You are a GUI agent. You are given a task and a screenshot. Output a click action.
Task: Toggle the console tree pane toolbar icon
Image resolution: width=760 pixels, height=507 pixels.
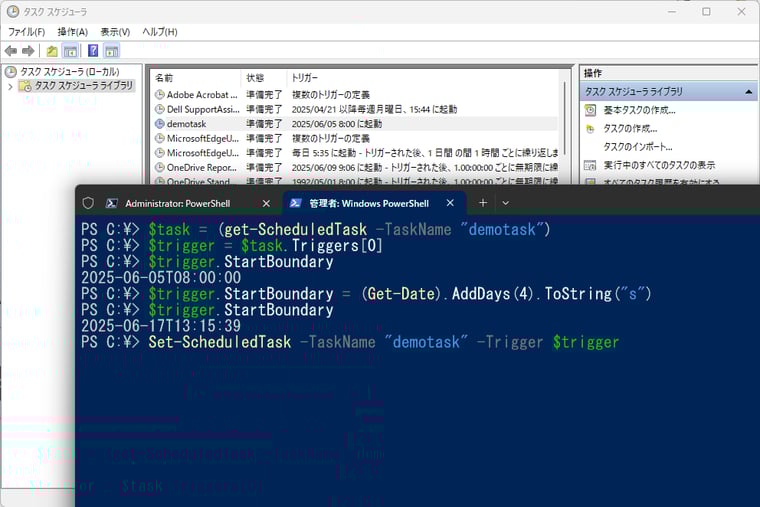70,50
